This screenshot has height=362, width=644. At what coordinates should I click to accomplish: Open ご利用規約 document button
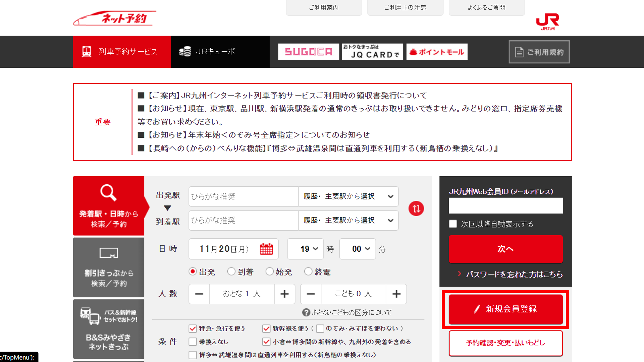click(539, 52)
